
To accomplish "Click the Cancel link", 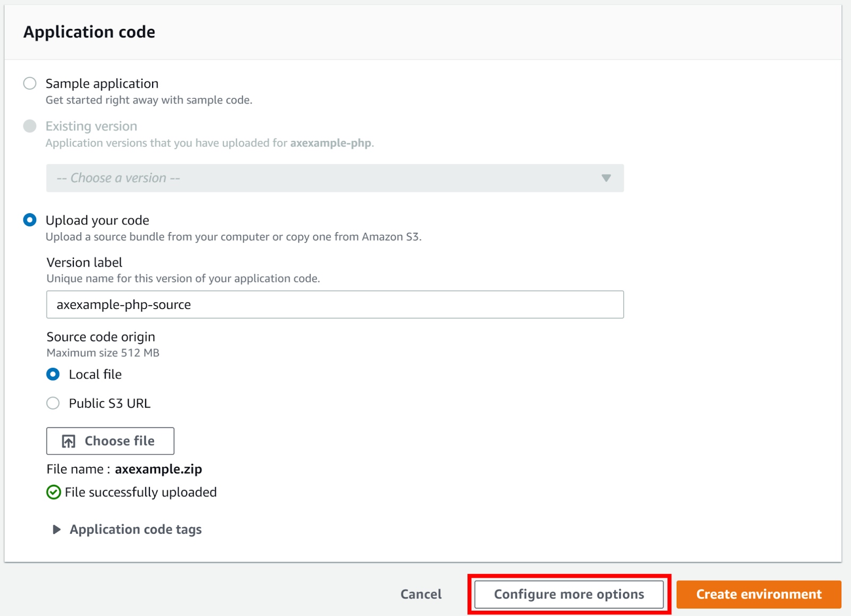I will pyautogui.click(x=421, y=594).
